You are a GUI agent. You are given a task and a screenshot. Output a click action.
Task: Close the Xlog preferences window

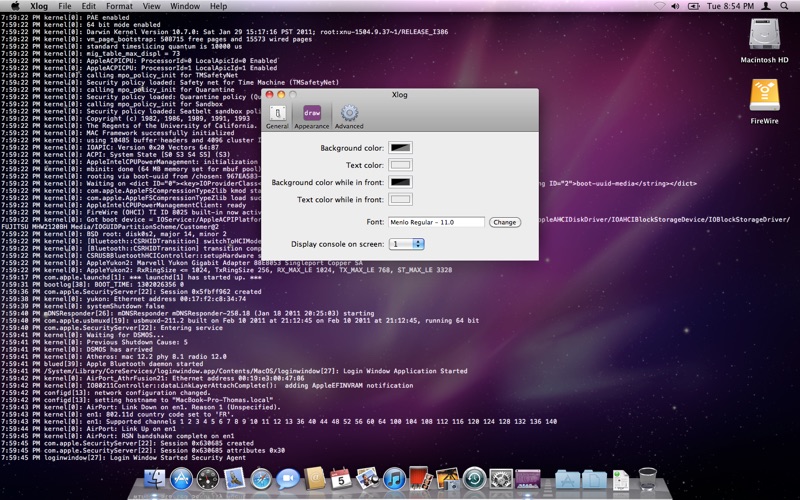[x=269, y=95]
